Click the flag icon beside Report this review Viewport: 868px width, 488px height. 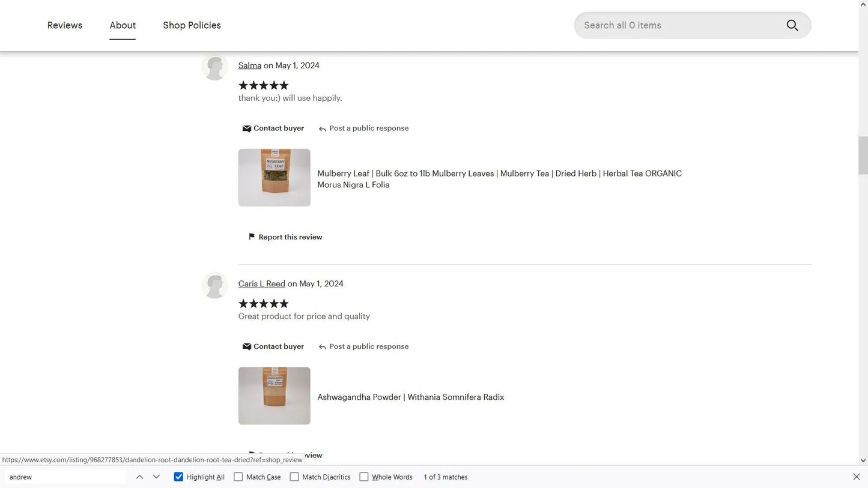point(252,237)
